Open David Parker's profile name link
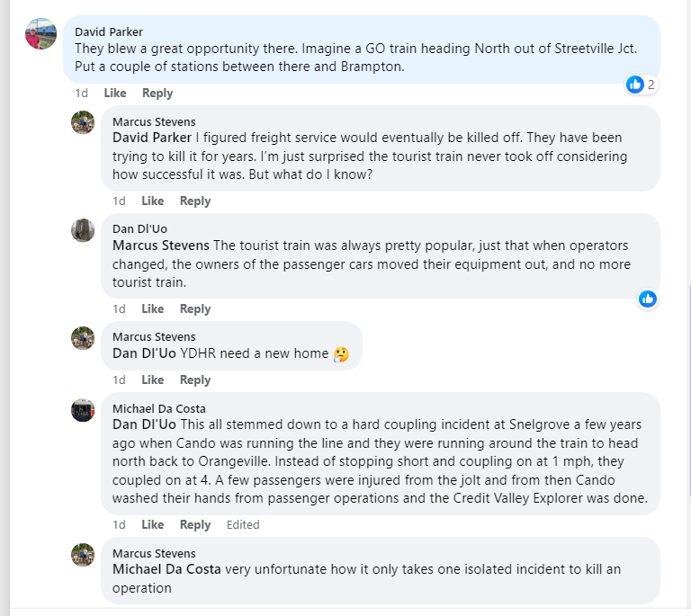691x616 pixels. (109, 31)
